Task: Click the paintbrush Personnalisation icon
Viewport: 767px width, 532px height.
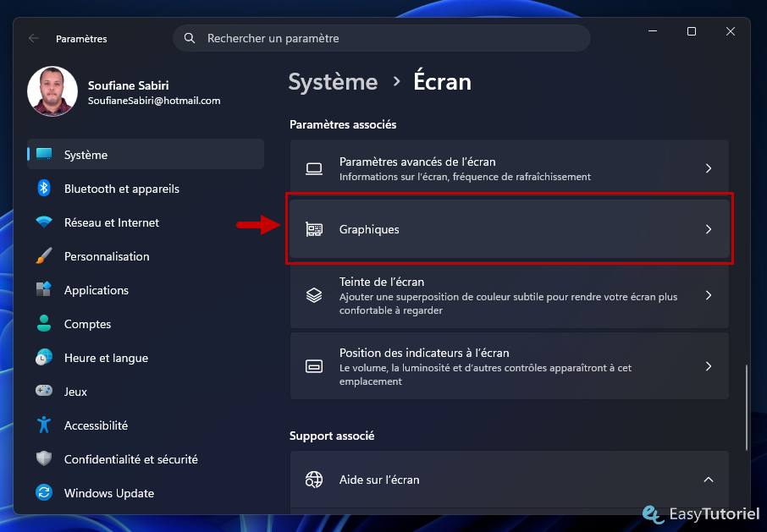Action: pyautogui.click(x=44, y=256)
